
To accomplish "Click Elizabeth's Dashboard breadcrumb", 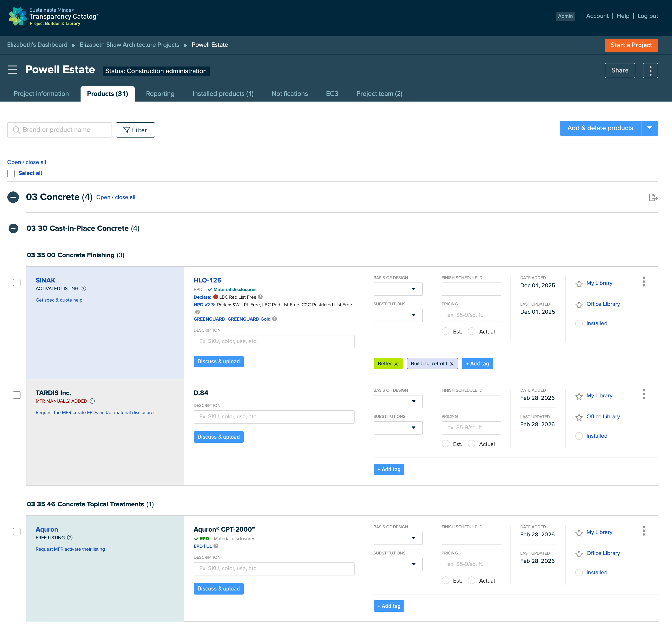I will 37,45.
